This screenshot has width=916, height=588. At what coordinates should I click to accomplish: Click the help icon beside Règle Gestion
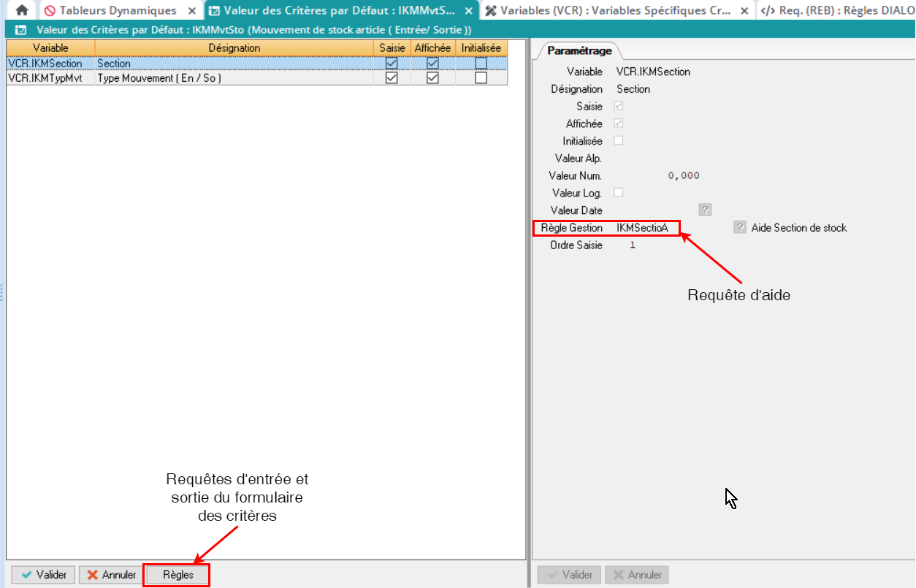pos(739,228)
